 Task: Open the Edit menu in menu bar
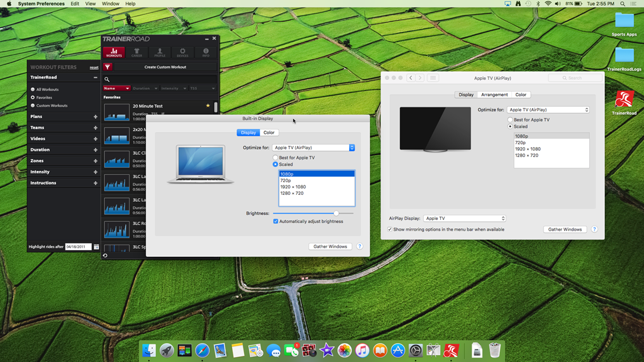point(75,4)
